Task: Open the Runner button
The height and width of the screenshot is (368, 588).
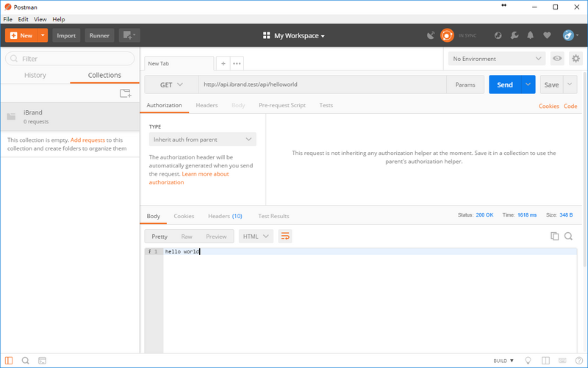Action: click(x=99, y=35)
